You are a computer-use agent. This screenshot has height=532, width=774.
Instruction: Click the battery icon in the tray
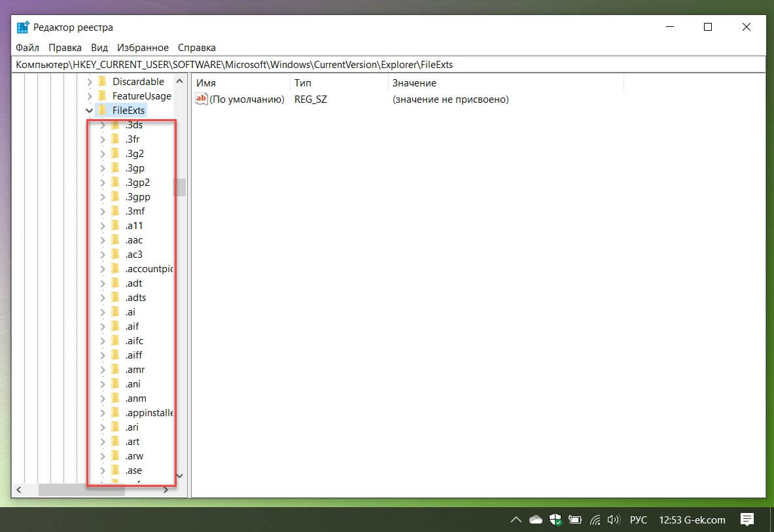pyautogui.click(x=574, y=520)
